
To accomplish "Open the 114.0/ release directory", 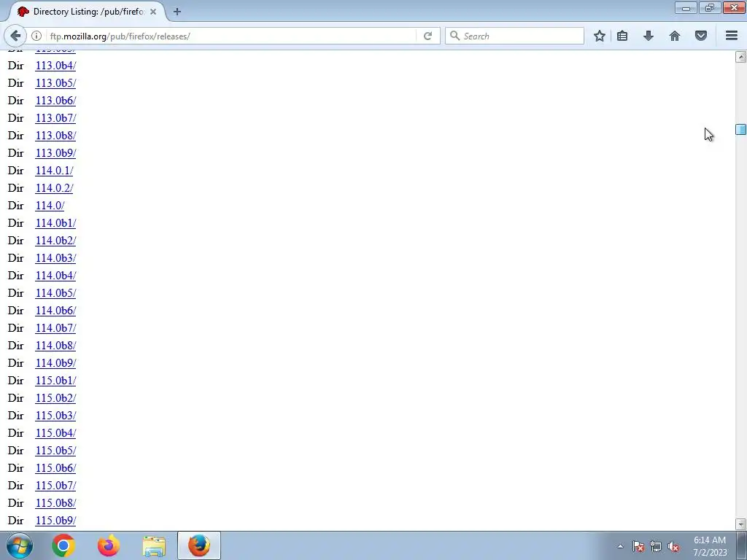I will pos(50,206).
